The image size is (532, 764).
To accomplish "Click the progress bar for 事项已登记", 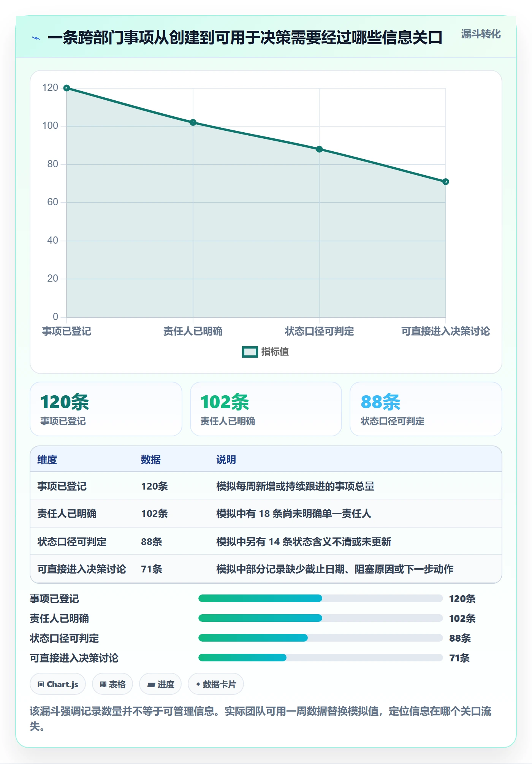I will click(320, 598).
